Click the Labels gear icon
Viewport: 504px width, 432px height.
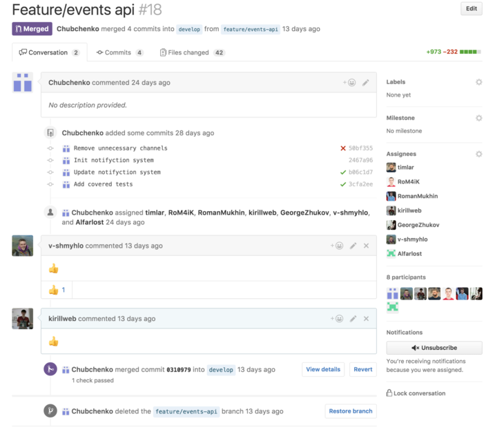point(478,82)
